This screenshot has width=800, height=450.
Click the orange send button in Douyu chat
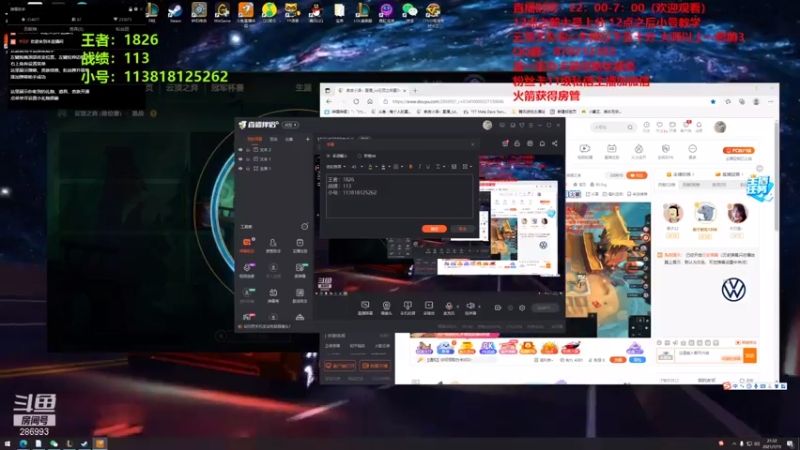tap(749, 356)
